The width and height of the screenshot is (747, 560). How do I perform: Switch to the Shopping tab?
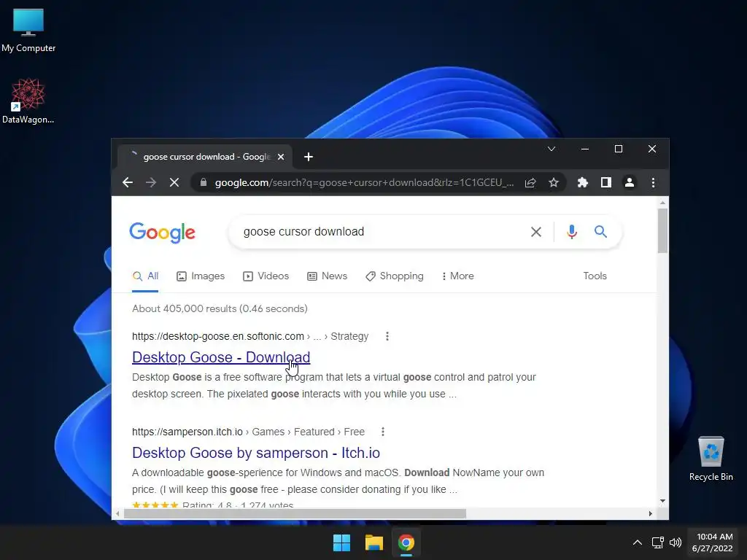coord(395,276)
